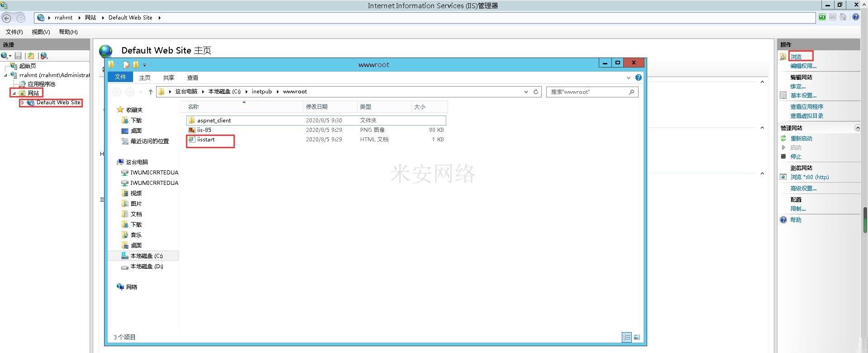Collapse the rrahmt server tree node
The image size is (868, 353).
tap(5, 75)
